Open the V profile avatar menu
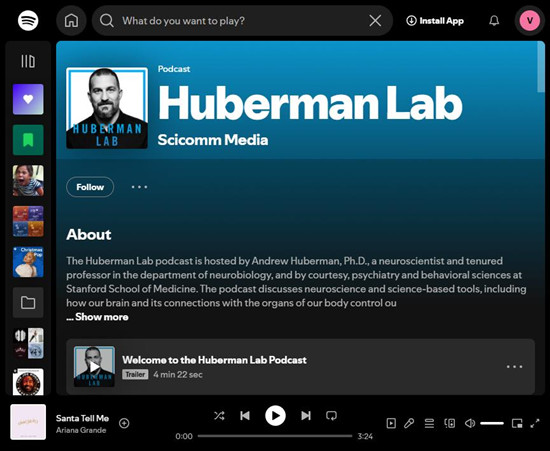This screenshot has height=451, width=550. click(x=530, y=21)
